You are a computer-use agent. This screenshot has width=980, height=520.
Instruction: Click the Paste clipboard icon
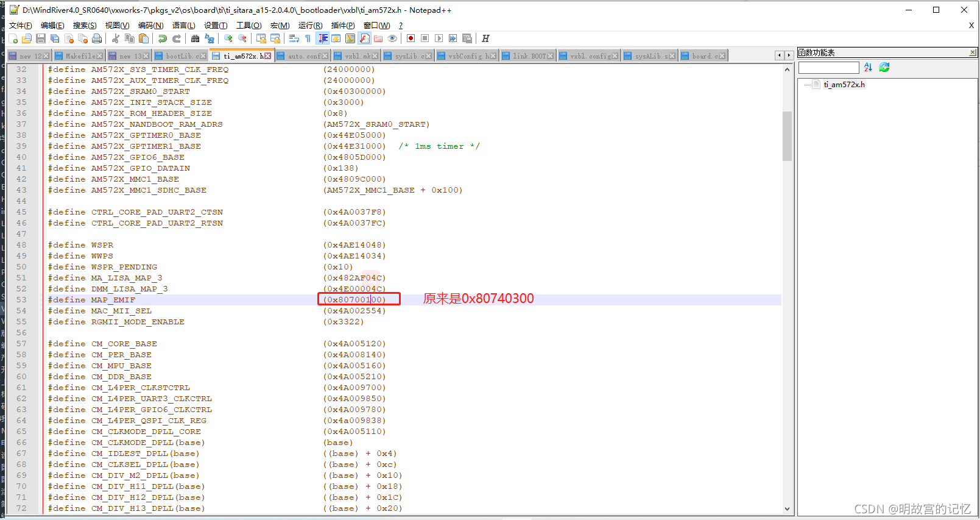(x=144, y=38)
